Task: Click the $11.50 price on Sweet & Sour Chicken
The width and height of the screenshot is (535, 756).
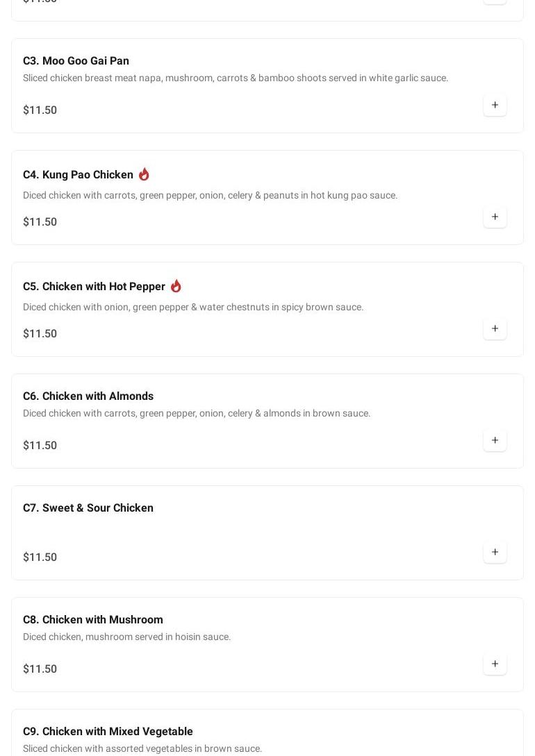Action: [x=40, y=557]
